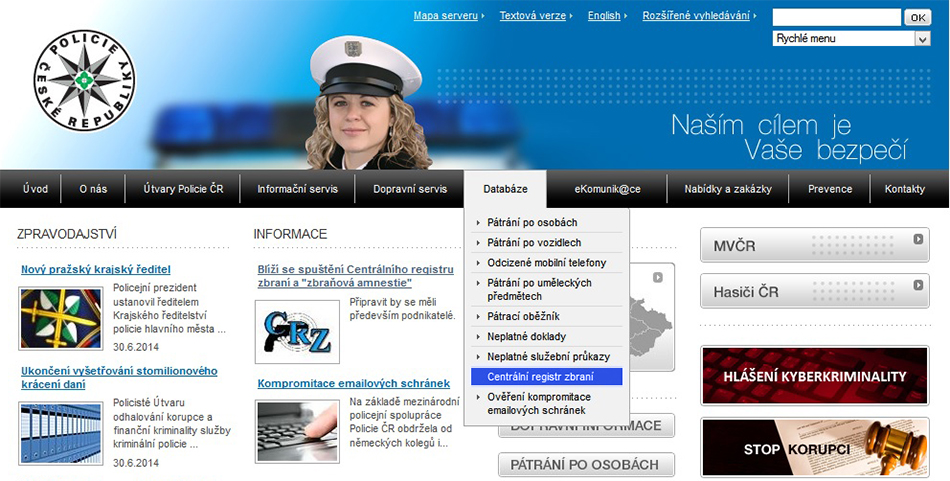The height and width of the screenshot is (481, 950).
Task: Click the Databáze menu tab
Action: [505, 189]
